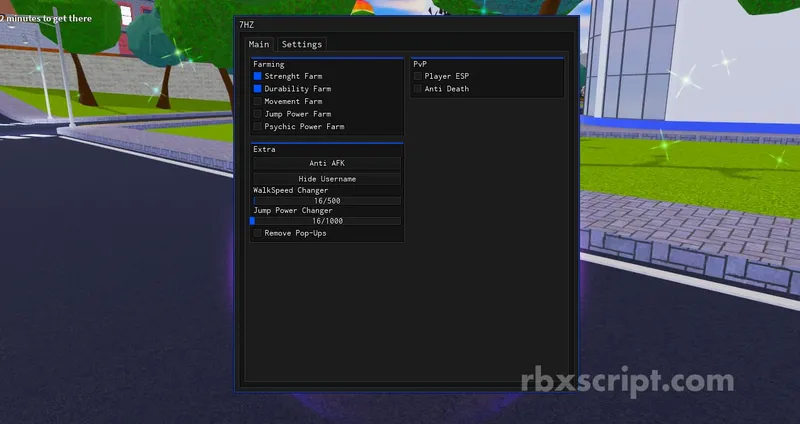Viewport: 800px width, 424px height.
Task: Toggle the Anti Death checkbox
Action: click(418, 89)
